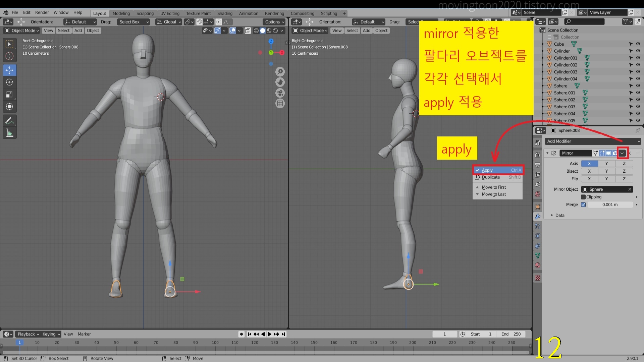Choose Duplicate from the modifier menu
The height and width of the screenshot is (362, 644).
(498, 177)
